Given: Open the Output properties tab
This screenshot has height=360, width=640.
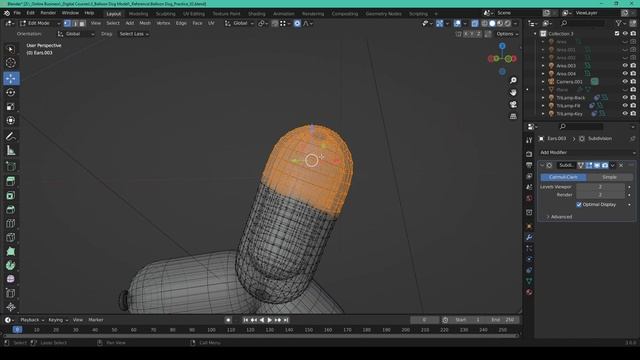Looking at the screenshot, I should click(x=529, y=165).
